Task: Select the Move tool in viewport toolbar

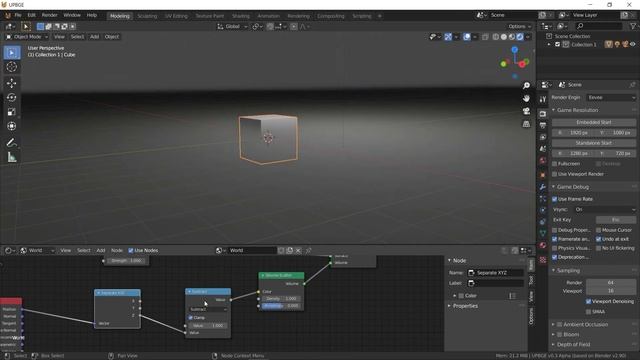Action: tap(12, 83)
